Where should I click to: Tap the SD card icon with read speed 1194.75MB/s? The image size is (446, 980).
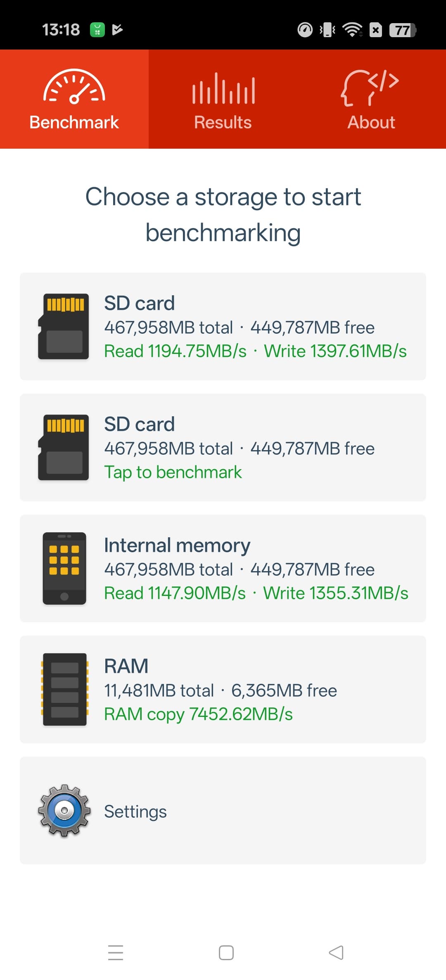click(x=64, y=326)
